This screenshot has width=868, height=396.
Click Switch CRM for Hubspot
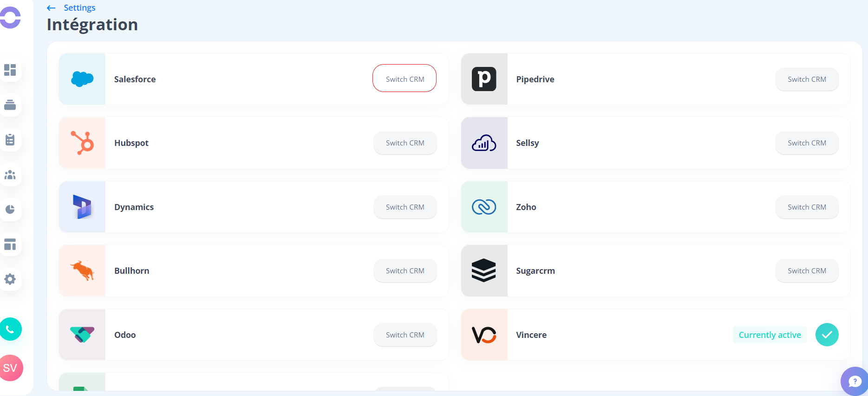[x=405, y=143]
